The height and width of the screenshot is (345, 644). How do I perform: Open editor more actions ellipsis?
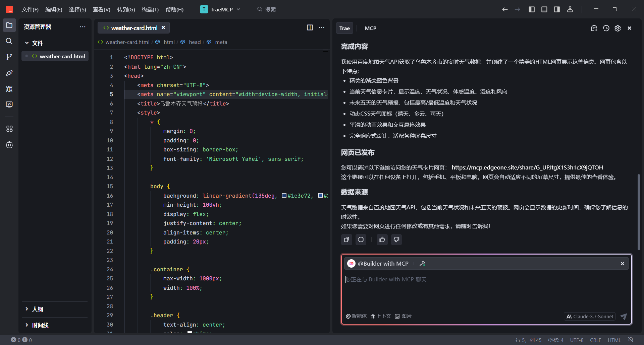point(322,27)
